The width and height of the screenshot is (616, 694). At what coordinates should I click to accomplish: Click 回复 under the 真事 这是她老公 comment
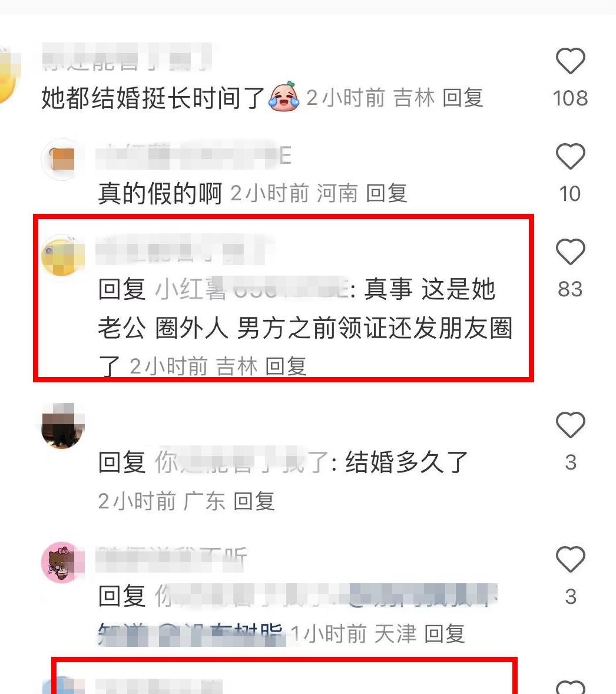(x=286, y=366)
